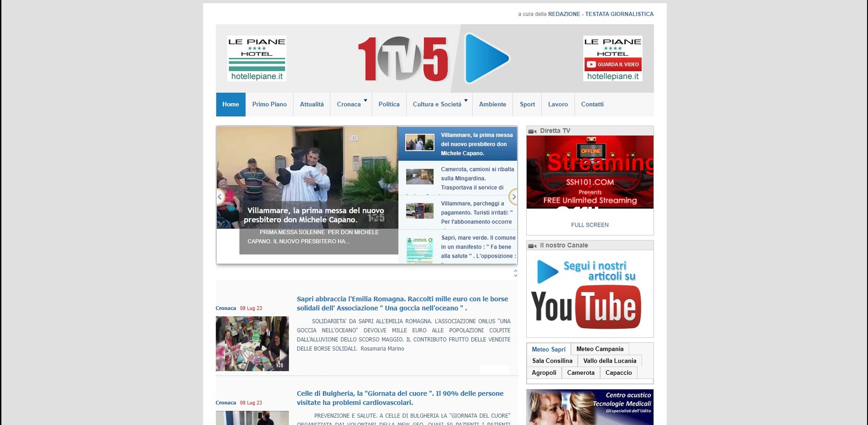The width and height of the screenshot is (868, 425).
Task: Open the Sport section
Action: click(x=527, y=104)
